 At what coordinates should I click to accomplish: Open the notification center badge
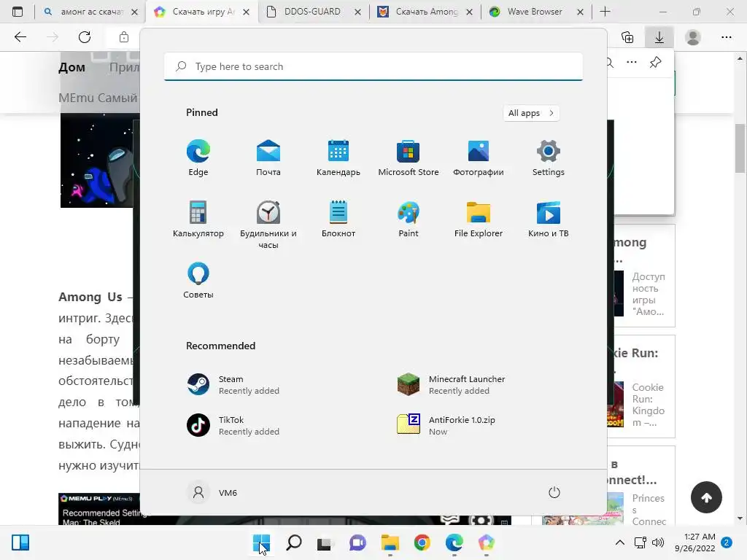pos(727,542)
